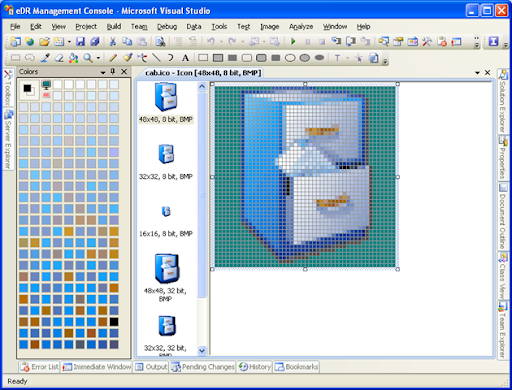Open the Team Explorer side tab
512x390 pixels.
503,330
